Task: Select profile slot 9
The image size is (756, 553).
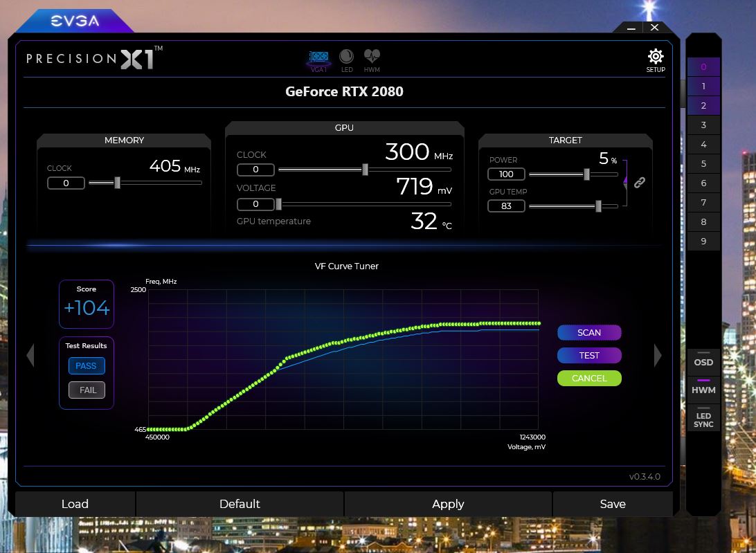Action: [x=703, y=241]
